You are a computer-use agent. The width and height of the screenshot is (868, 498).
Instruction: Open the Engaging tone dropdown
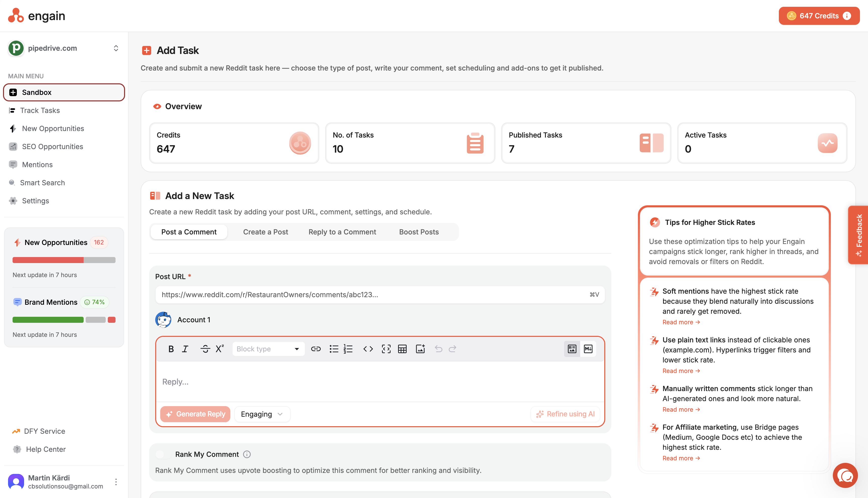coord(262,414)
